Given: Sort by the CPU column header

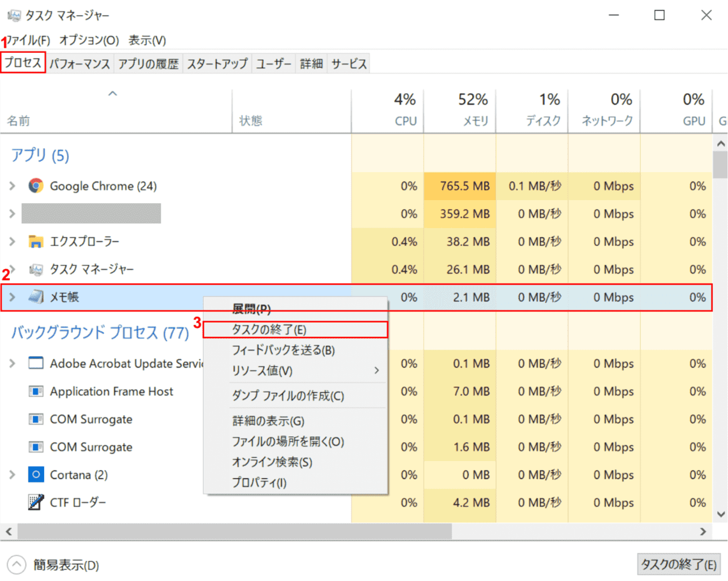Looking at the screenshot, I should click(388, 111).
